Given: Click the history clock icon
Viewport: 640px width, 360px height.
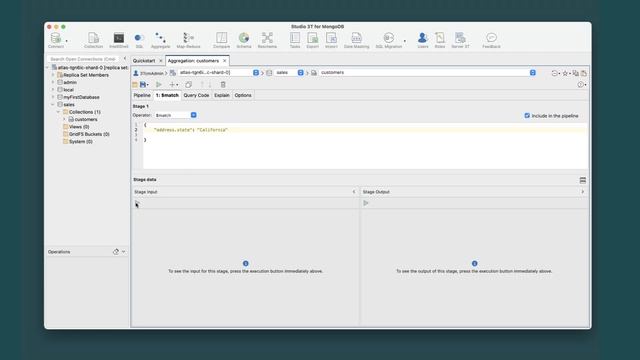Looking at the screenshot, I should 554,73.
